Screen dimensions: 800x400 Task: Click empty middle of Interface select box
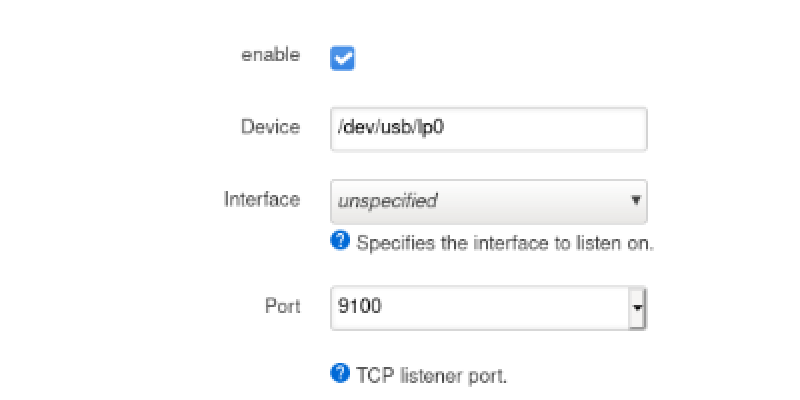tap(530, 201)
